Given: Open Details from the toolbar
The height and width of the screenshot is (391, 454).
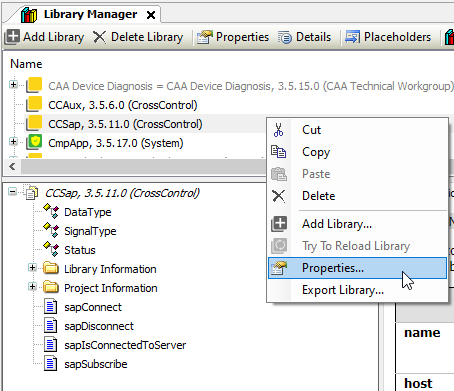Looking at the screenshot, I should [305, 37].
